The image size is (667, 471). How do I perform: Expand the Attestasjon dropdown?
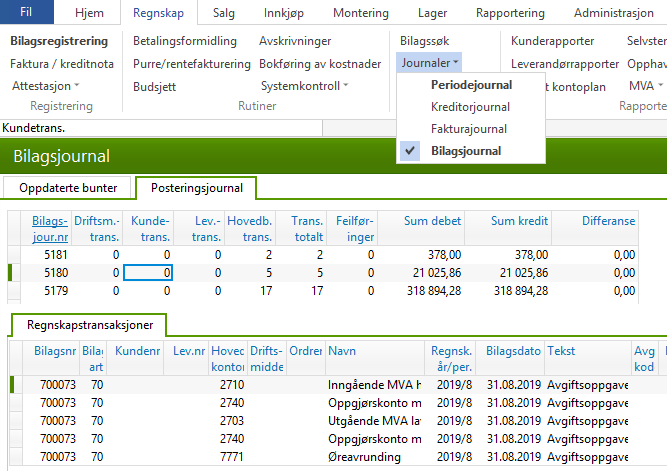(x=46, y=86)
